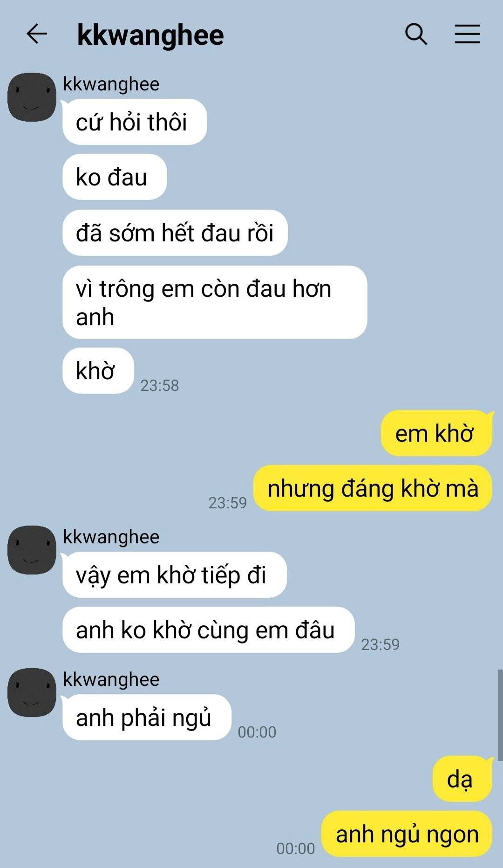The height and width of the screenshot is (868, 503).
Task: Tap the 'nhưng đáng khờ mà' bubble
Action: click(x=373, y=488)
